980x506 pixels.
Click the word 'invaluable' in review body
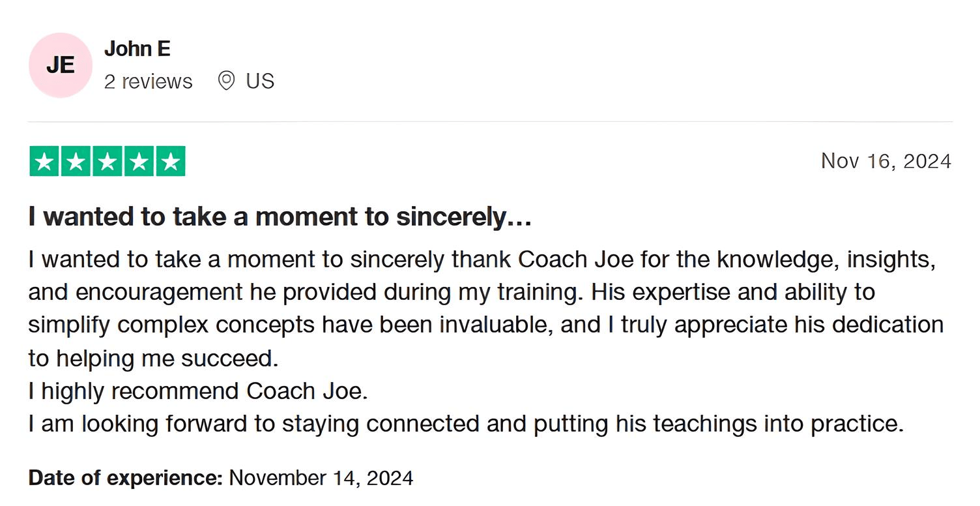tap(497, 325)
